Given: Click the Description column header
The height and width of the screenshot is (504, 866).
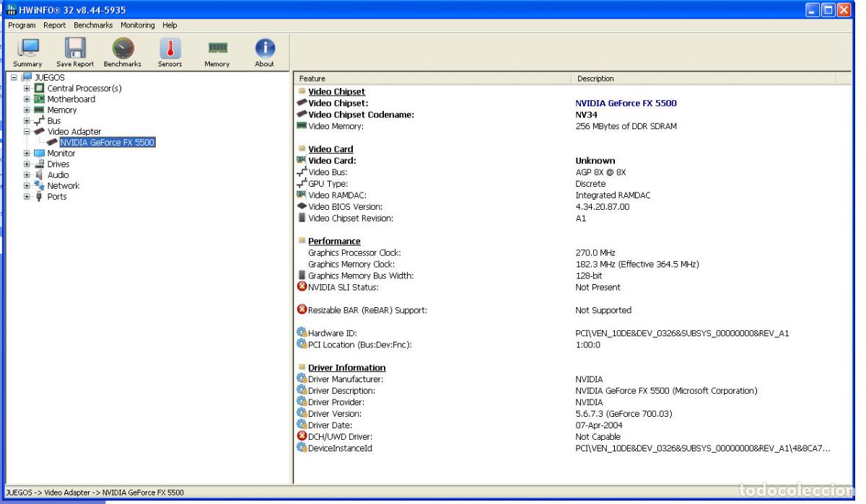Looking at the screenshot, I should (704, 79).
